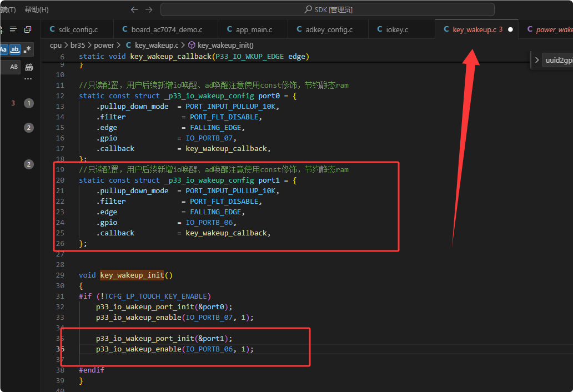Click the SDK [管理员] command center search
The image size is (573, 392).
click(x=328, y=10)
